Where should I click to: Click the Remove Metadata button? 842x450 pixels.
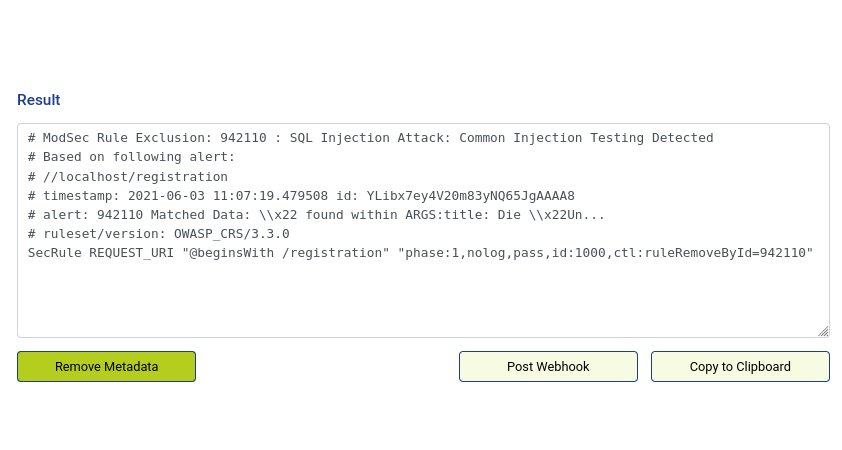(x=106, y=367)
